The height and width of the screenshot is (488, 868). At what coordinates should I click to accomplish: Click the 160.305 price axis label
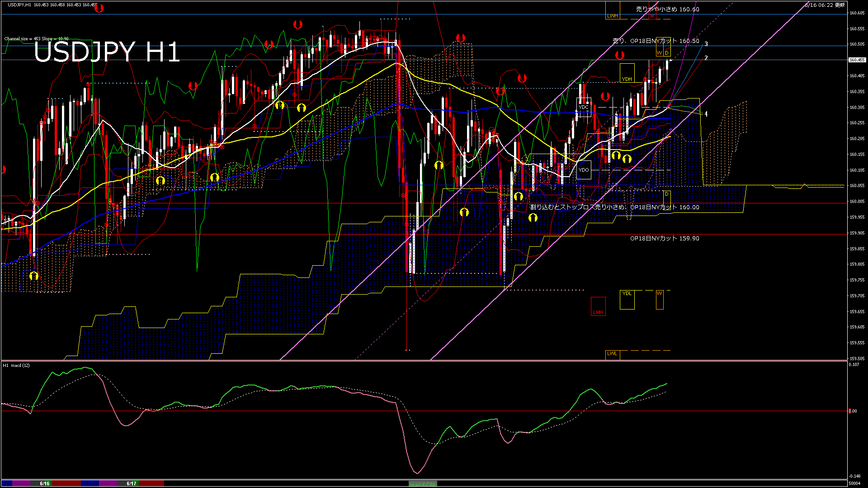point(857,108)
